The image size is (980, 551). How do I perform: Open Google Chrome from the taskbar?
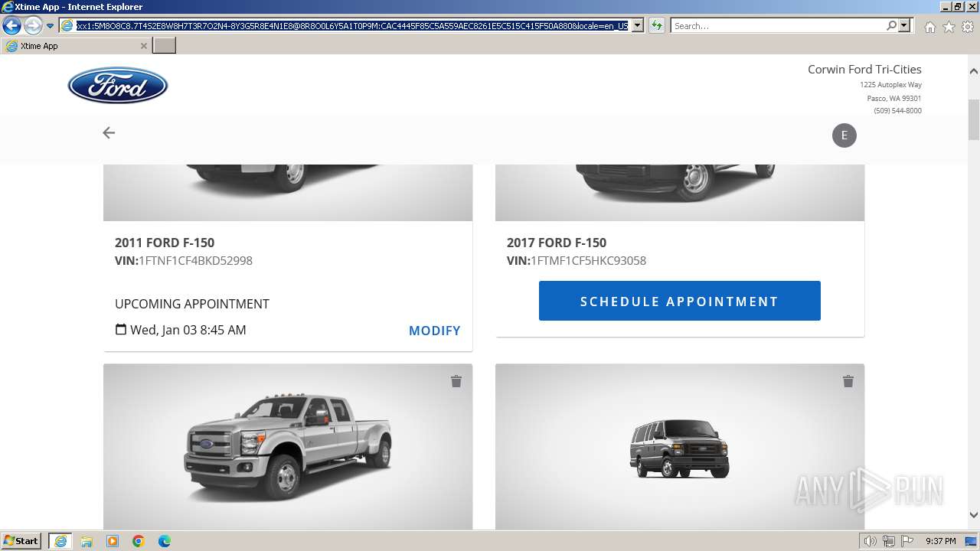click(x=139, y=541)
